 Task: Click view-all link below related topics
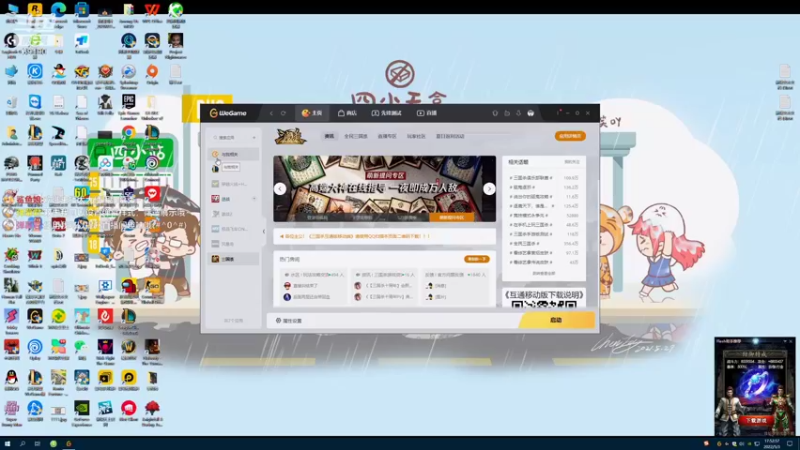pyautogui.click(x=543, y=273)
